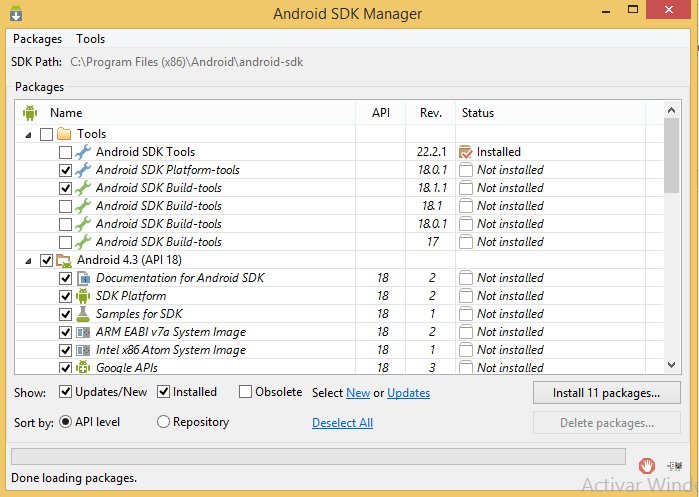Collapse the Tools group
Viewport: 699px width, 497px height.
coord(28,135)
